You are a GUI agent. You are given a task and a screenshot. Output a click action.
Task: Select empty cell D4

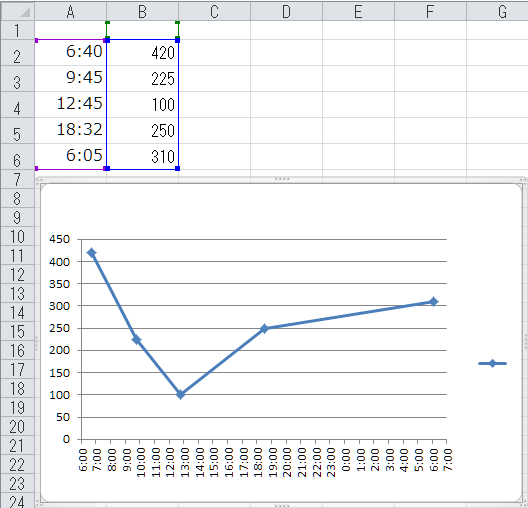point(287,105)
